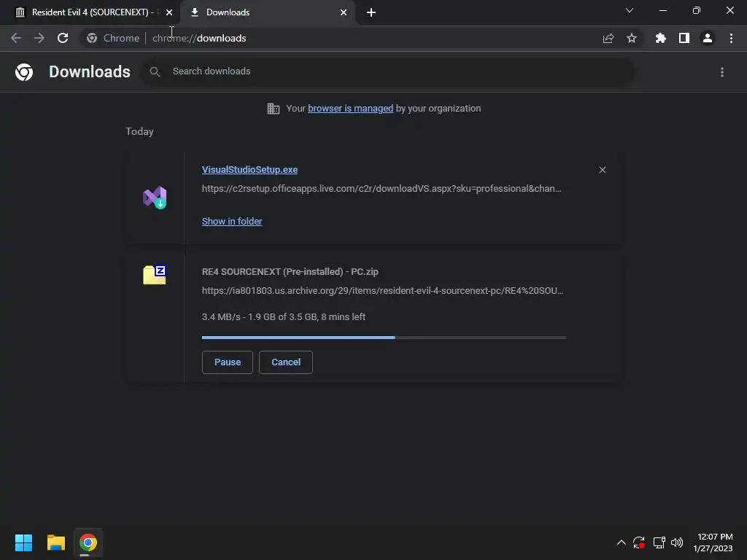Screen dimensions: 747x560
Task: Click the archive.org download URL text
Action: pos(382,290)
